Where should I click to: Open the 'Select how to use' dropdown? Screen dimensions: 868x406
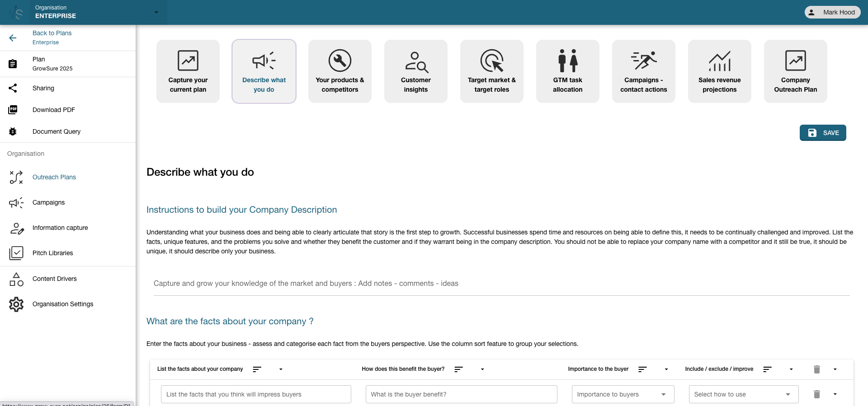(743, 394)
